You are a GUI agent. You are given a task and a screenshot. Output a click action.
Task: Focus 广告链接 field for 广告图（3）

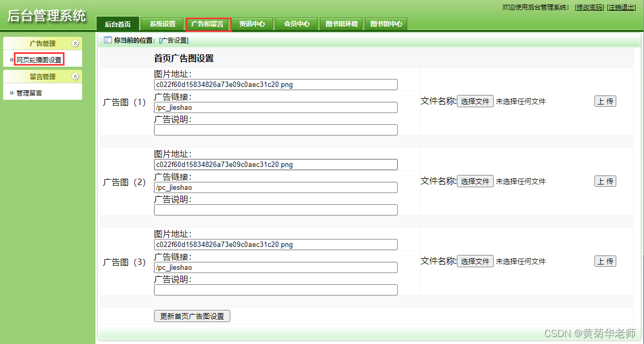point(276,268)
